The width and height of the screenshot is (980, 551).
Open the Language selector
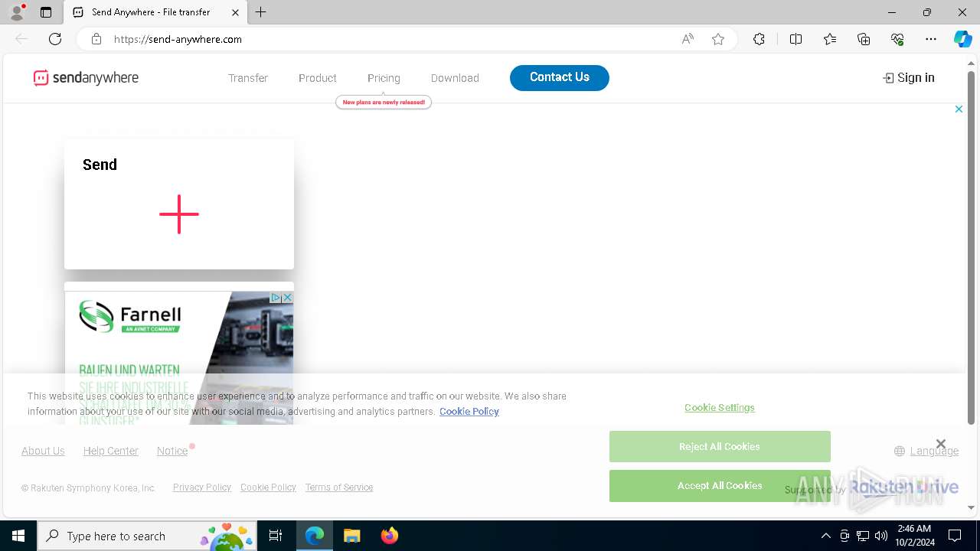pos(926,451)
